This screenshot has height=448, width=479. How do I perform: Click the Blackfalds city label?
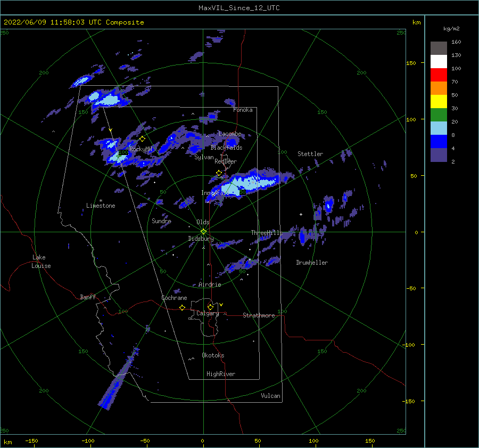pos(226,148)
